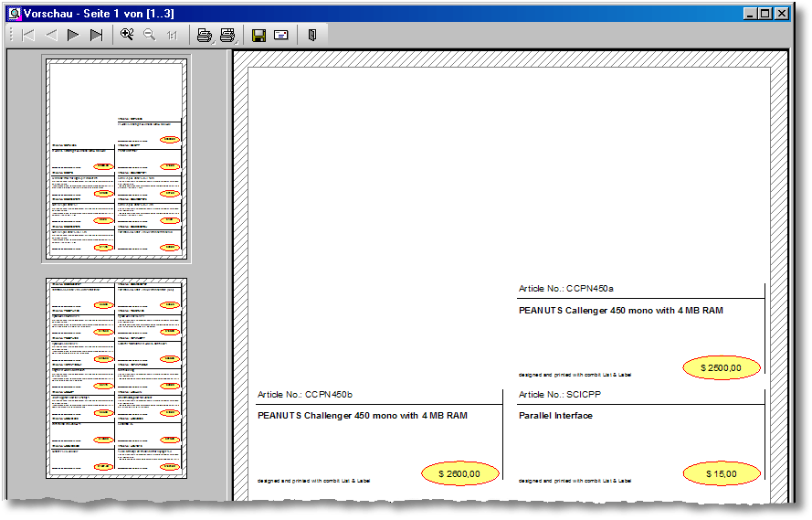
Task: Click the $ 15,00 price ellipse
Action: pyautogui.click(x=722, y=474)
